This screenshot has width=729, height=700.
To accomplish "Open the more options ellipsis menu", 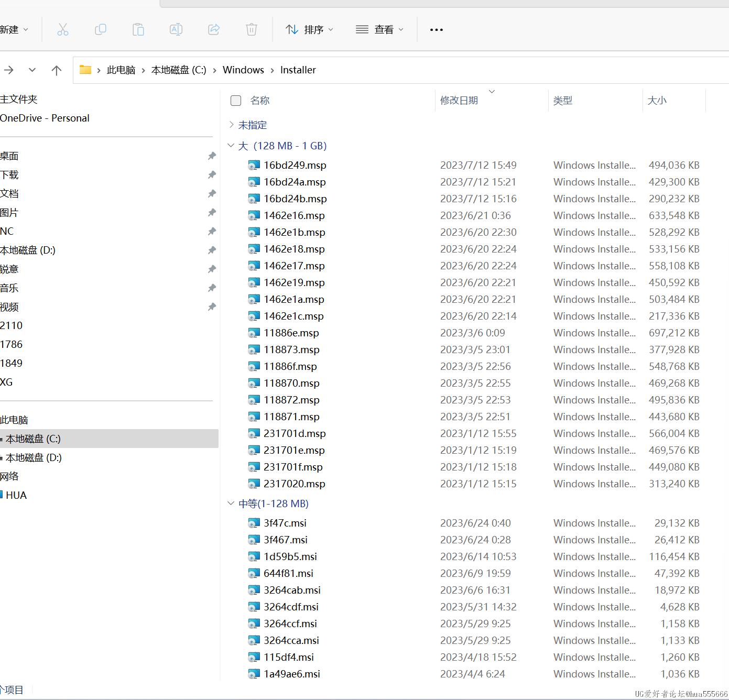I will pyautogui.click(x=437, y=30).
